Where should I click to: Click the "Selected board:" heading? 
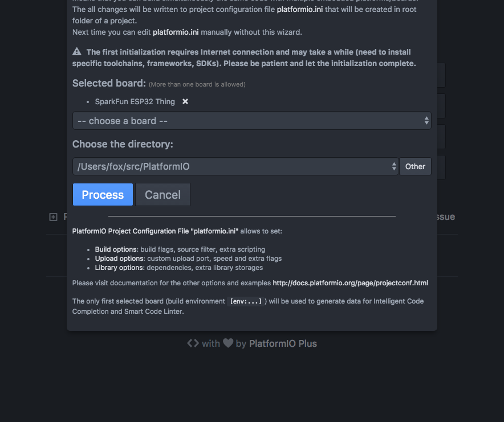tap(108, 83)
